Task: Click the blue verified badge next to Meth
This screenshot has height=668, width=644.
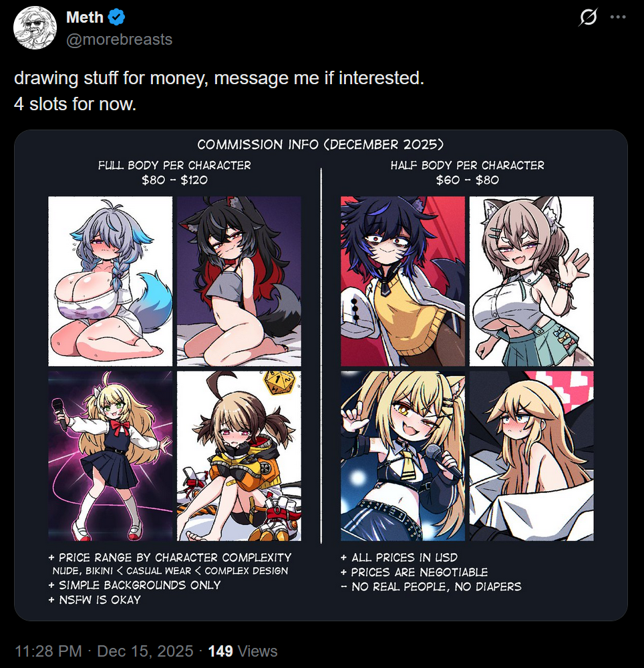Action: click(x=116, y=17)
